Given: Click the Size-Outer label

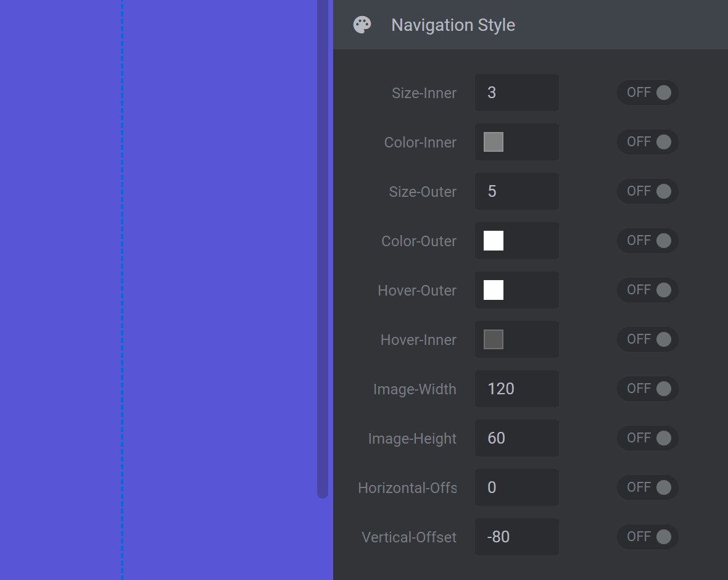Looking at the screenshot, I should 423,192.
